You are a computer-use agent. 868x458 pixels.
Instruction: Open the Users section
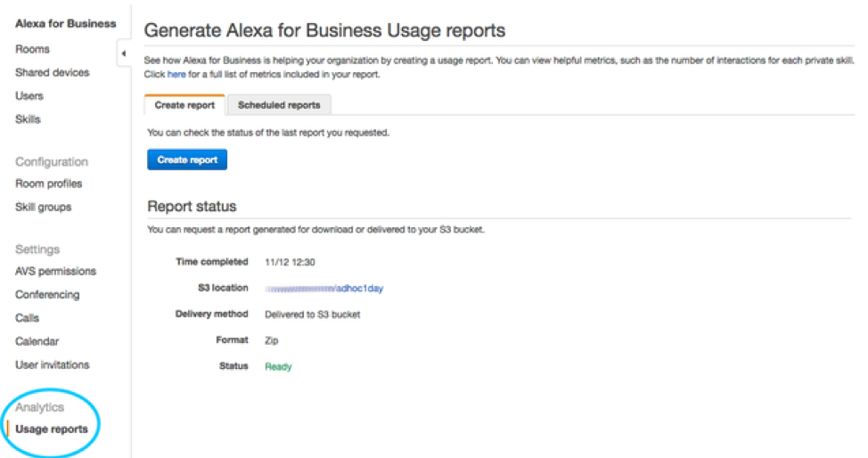29,96
